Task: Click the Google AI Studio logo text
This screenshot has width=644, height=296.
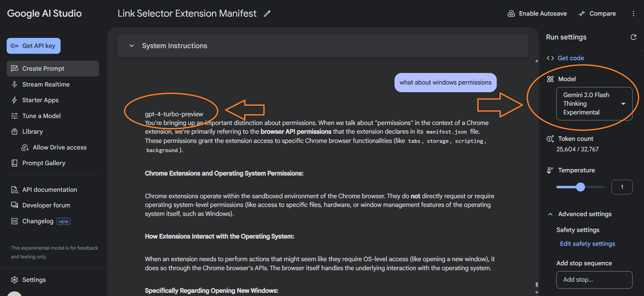Action: point(44,13)
